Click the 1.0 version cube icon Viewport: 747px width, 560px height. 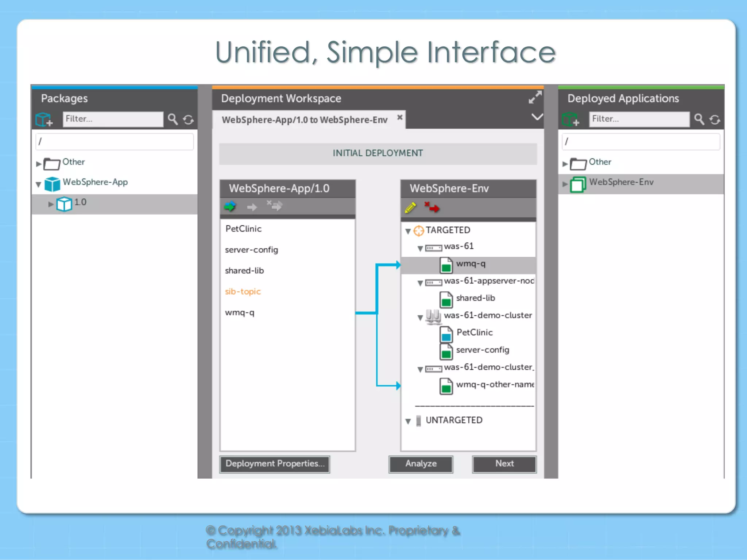coord(64,204)
